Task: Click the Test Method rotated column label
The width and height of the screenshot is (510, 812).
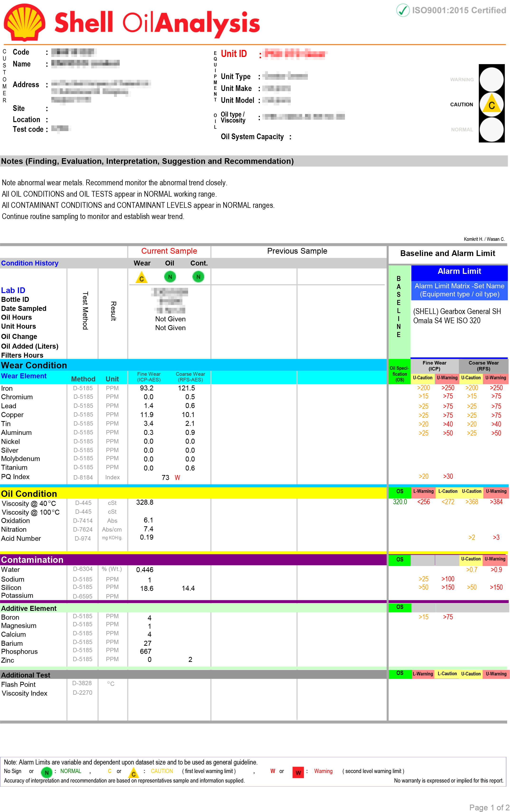Action: point(85,311)
